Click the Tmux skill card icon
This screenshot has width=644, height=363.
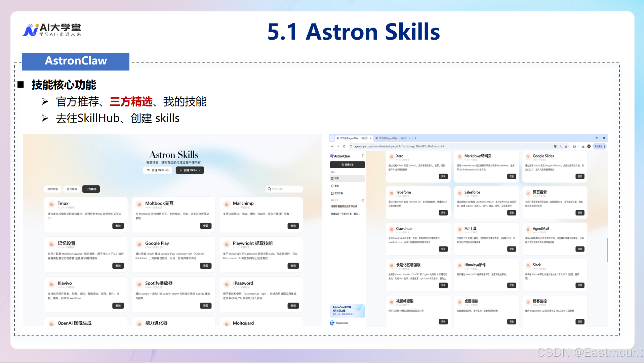[51, 204]
